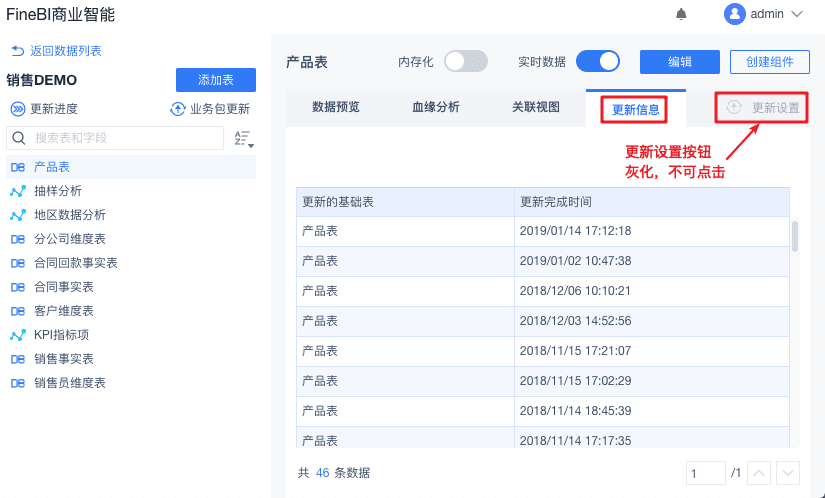Click the 添加表 button
This screenshot has width=825, height=498.
[215, 80]
